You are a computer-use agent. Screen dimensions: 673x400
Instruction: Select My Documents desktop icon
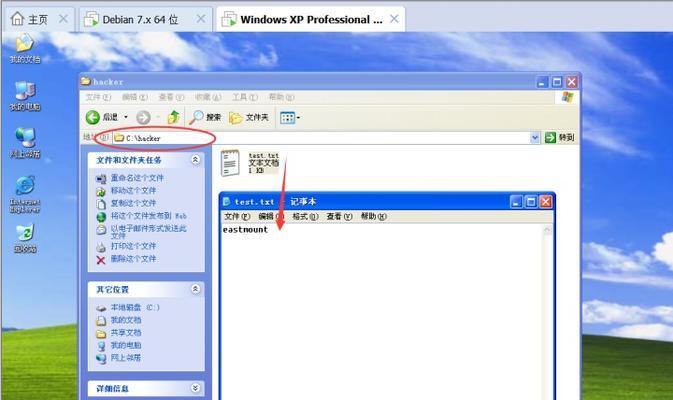tap(24, 48)
